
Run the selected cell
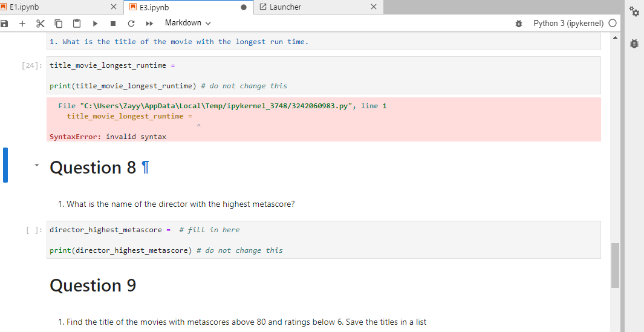96,24
